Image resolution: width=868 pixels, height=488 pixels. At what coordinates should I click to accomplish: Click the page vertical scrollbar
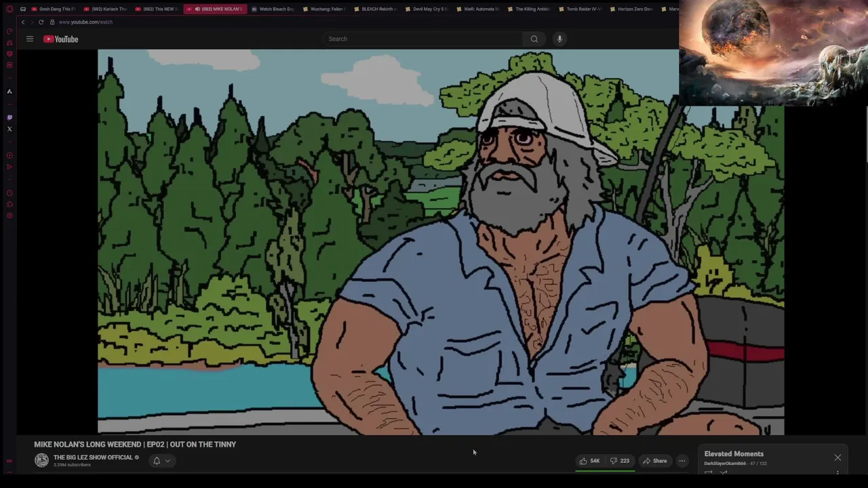[866, 136]
